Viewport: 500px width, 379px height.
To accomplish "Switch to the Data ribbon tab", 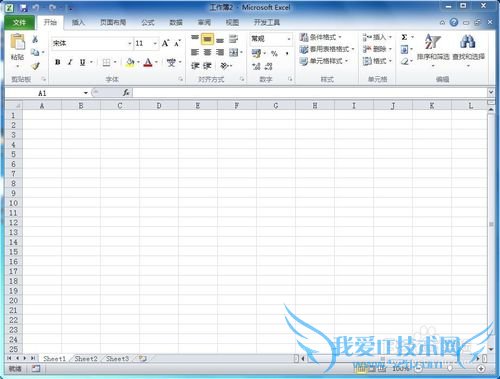I will (176, 22).
